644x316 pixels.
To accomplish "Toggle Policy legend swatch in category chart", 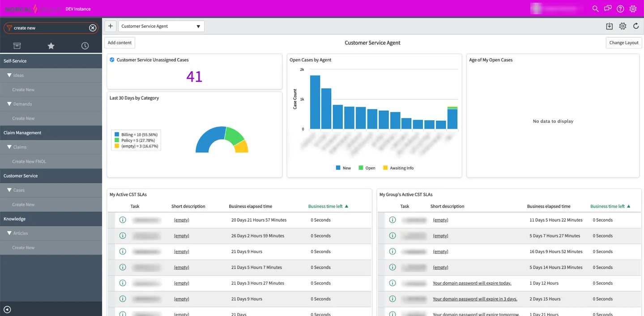I will (x=117, y=140).
